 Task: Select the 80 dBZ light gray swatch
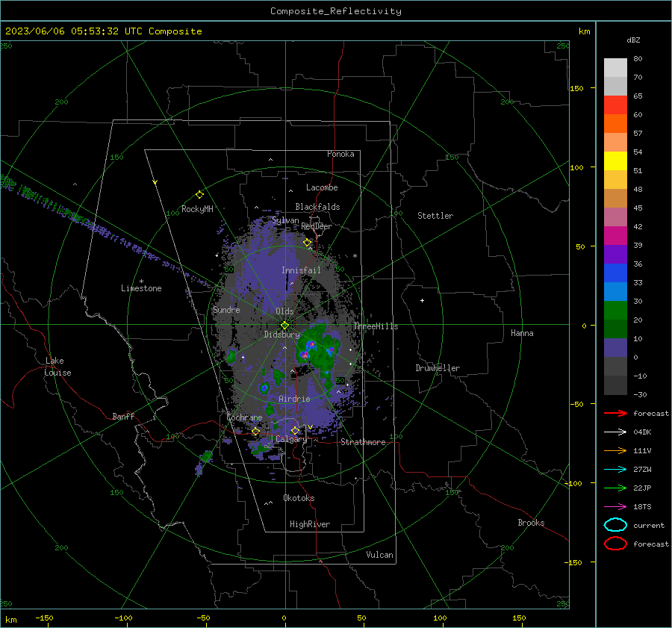point(615,68)
